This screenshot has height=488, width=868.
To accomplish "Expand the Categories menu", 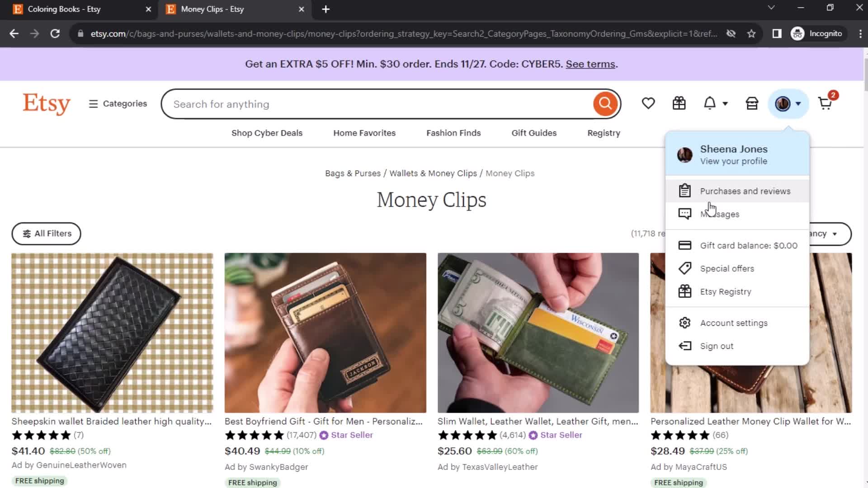I will pos(118,103).
